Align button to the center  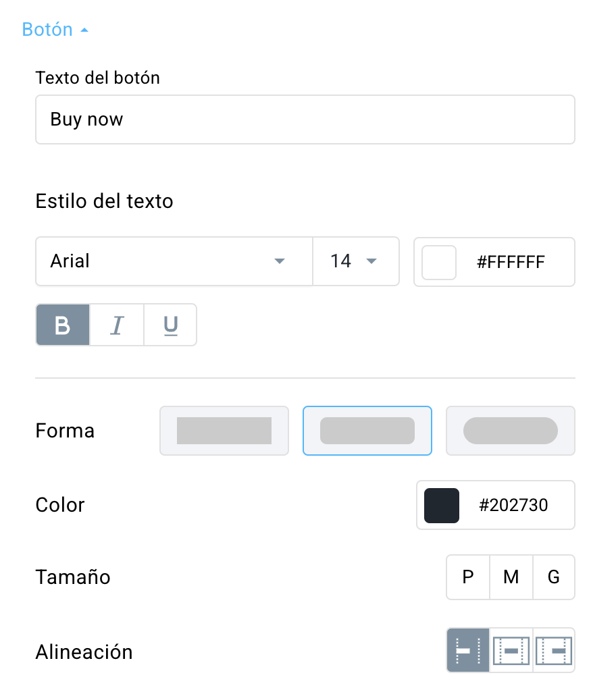[x=511, y=650]
